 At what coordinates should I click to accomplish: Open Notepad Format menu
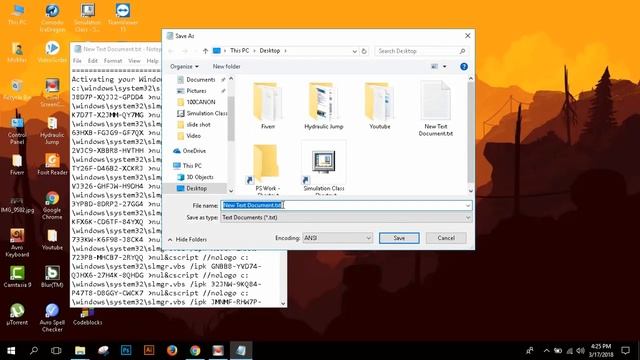(x=113, y=61)
